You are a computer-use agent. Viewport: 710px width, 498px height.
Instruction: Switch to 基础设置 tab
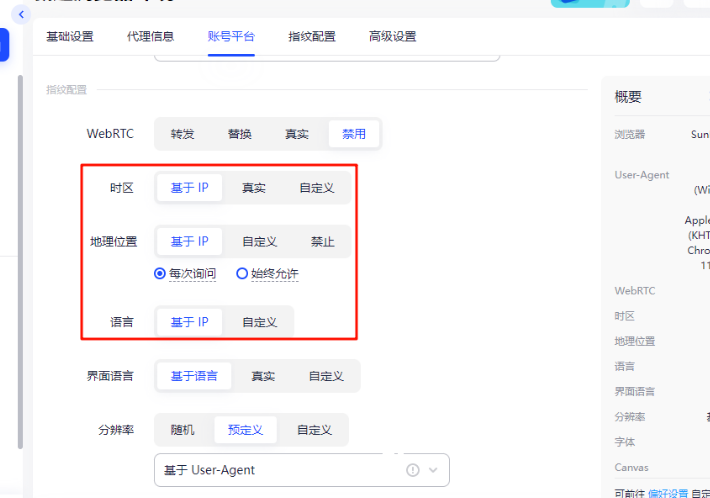pyautogui.click(x=70, y=37)
